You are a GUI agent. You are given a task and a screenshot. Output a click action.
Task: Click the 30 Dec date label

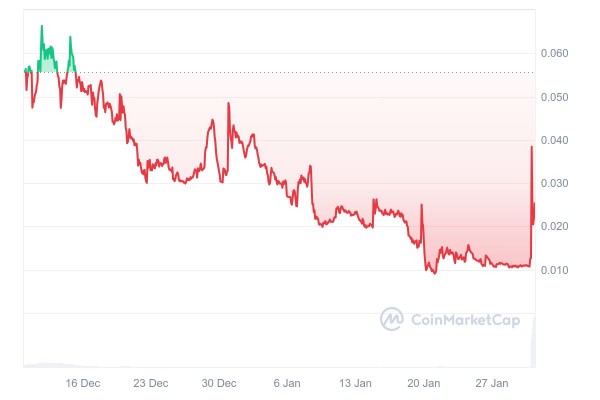218,383
